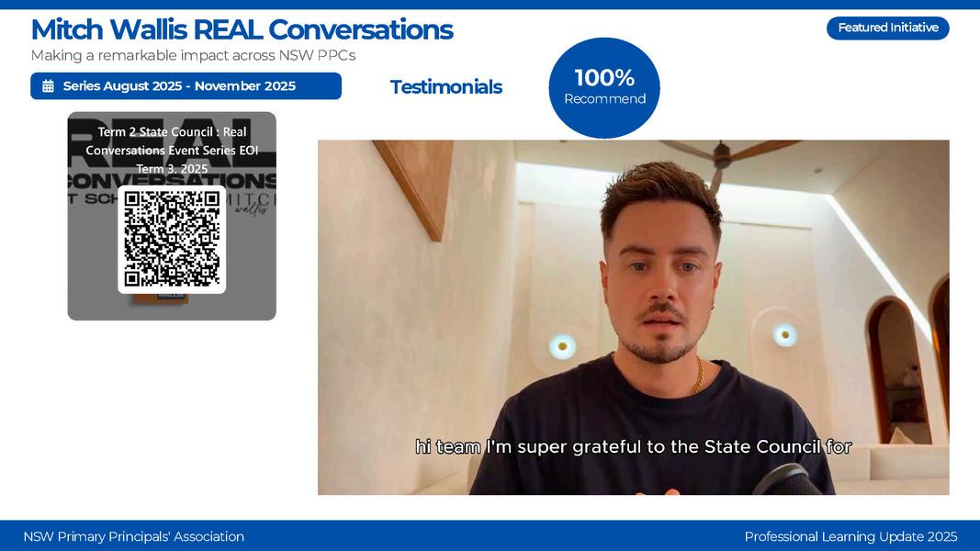Select the Series August 2025 - November 2025 pill
Viewport: 980px width, 551px height.
coord(186,86)
